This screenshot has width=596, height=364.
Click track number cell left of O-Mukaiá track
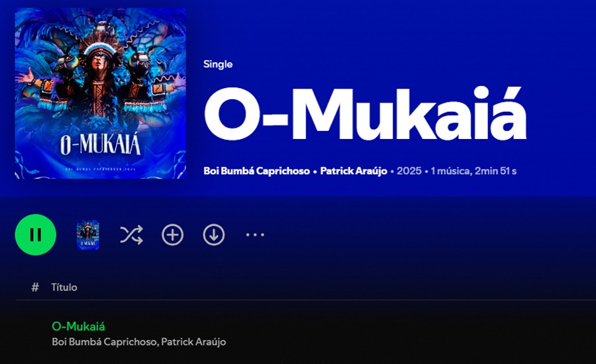click(35, 334)
